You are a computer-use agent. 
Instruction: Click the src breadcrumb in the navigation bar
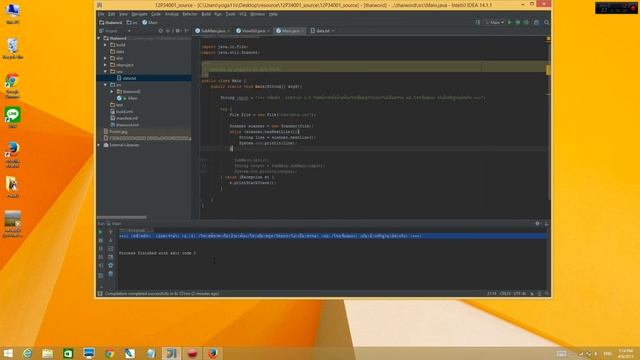tap(132, 22)
